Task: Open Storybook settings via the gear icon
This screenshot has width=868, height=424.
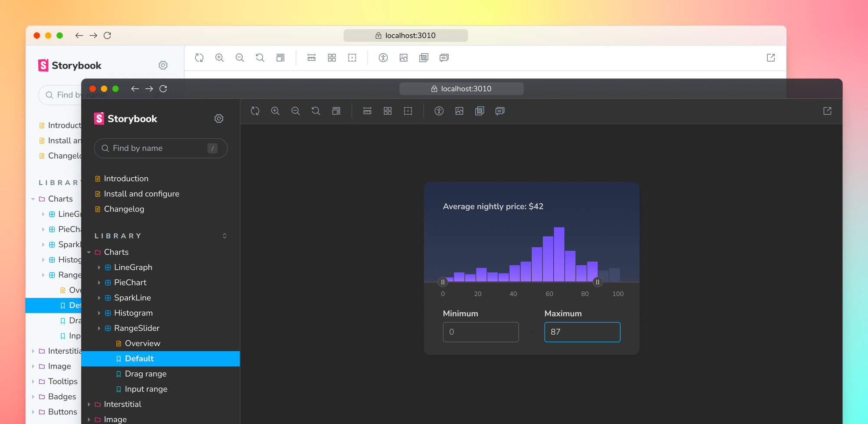Action: click(x=219, y=118)
